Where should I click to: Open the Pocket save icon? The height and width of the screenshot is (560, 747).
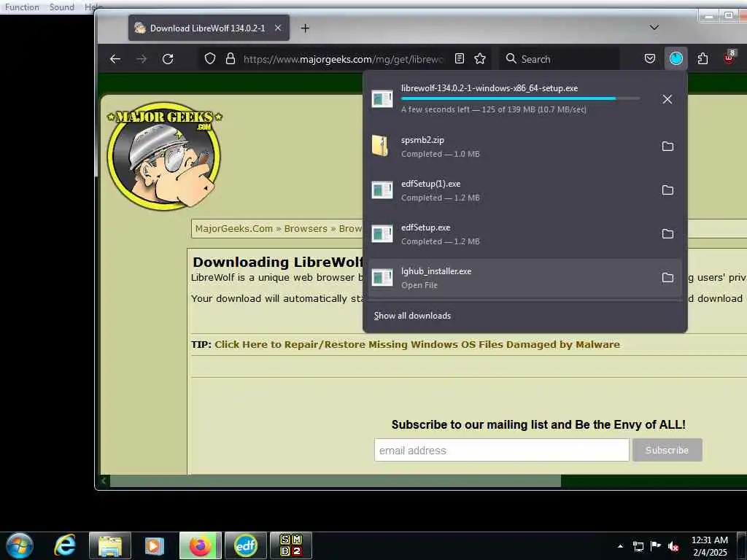point(650,58)
